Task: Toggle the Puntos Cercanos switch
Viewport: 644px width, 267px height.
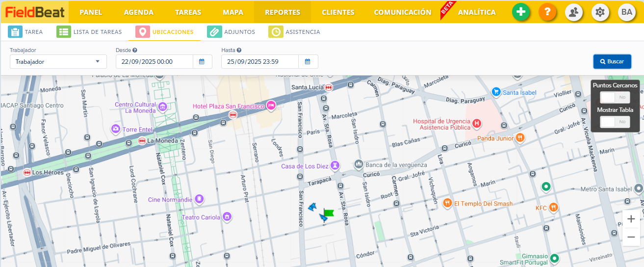Action: [615, 97]
